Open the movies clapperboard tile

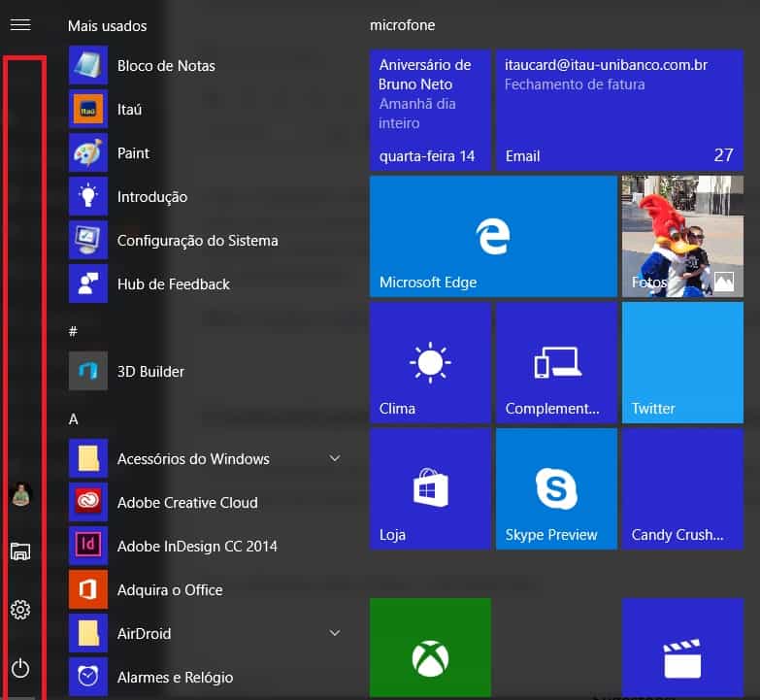click(x=682, y=649)
